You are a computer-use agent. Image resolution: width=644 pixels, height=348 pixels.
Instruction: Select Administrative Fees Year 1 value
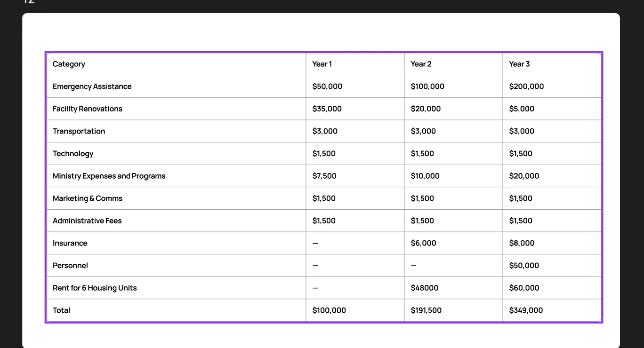tap(324, 221)
